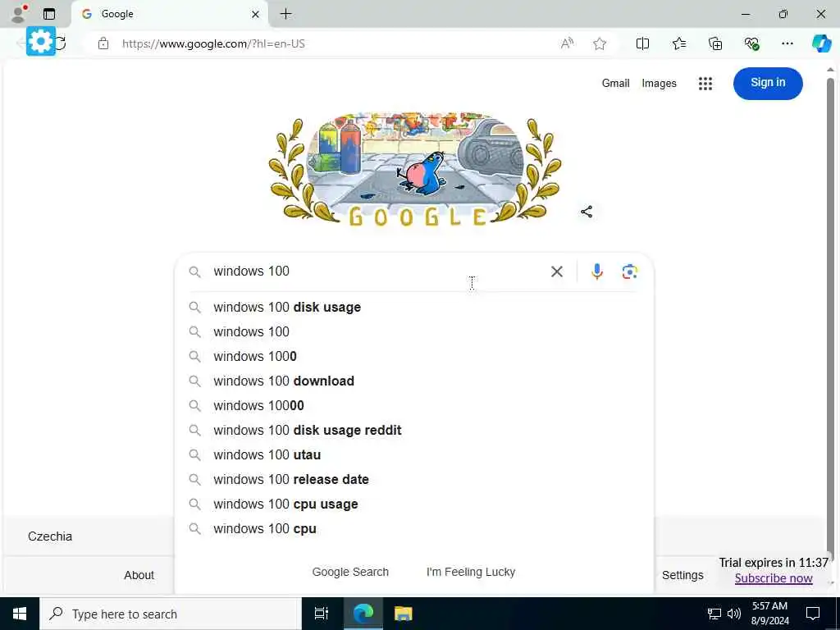Click the blue settings gear overlay icon
This screenshot has height=630, width=840.
tap(41, 41)
